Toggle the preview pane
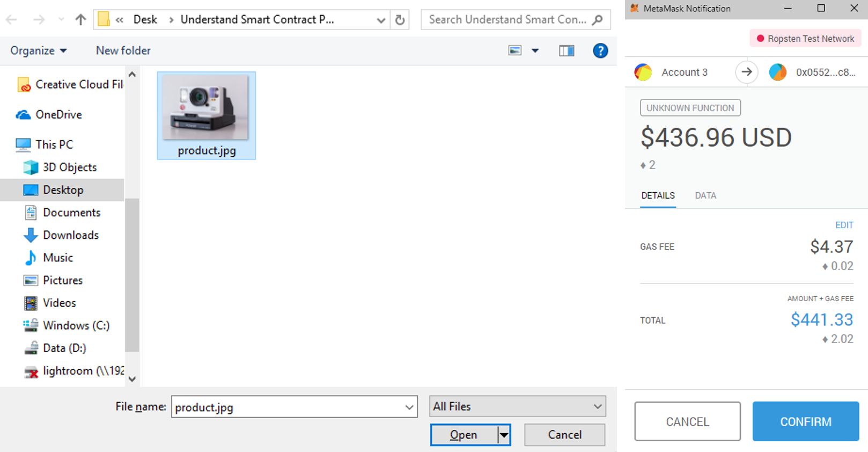This screenshot has width=868, height=452. 567,50
